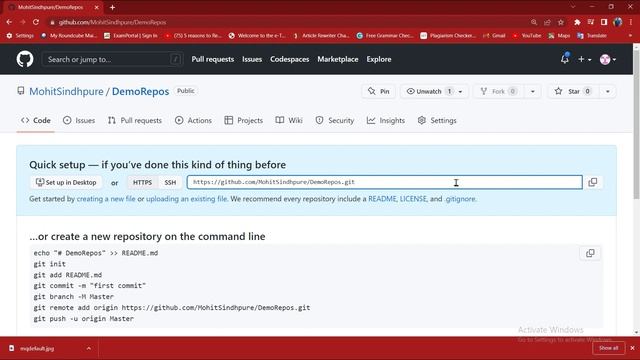Open browser zoom magnifier icon
This screenshot has width=640, height=360.
tap(534, 22)
